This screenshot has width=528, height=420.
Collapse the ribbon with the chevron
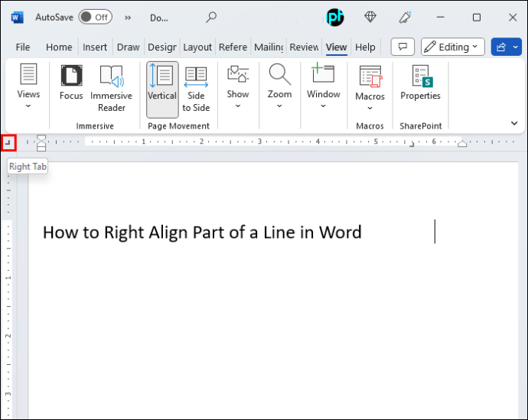tap(514, 123)
